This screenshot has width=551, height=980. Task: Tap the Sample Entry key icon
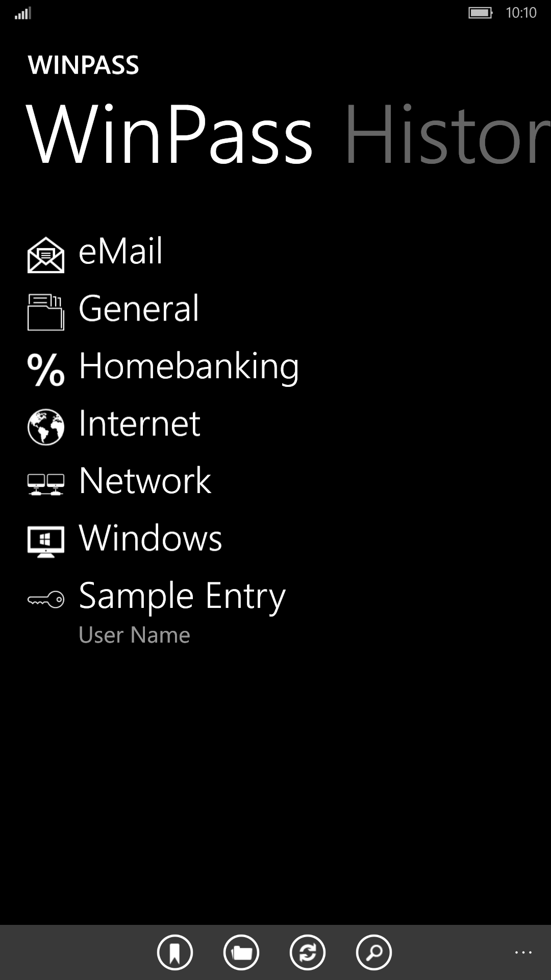coord(46,599)
